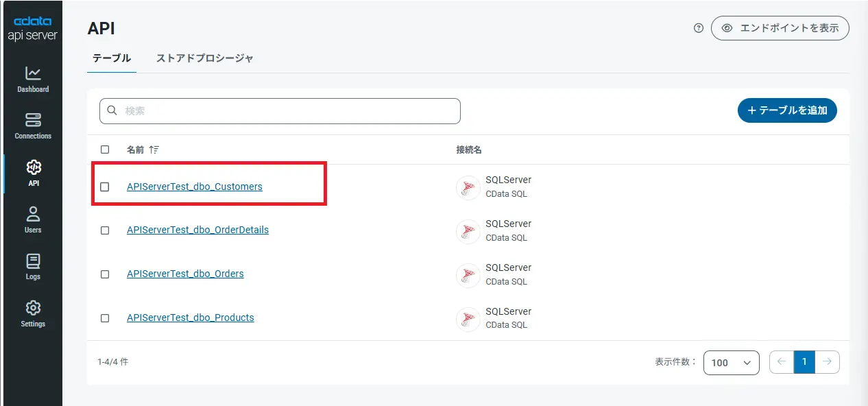Viewport: 868px width, 406px height.
Task: Click the エンドポイントを表示 button
Action: click(x=780, y=28)
